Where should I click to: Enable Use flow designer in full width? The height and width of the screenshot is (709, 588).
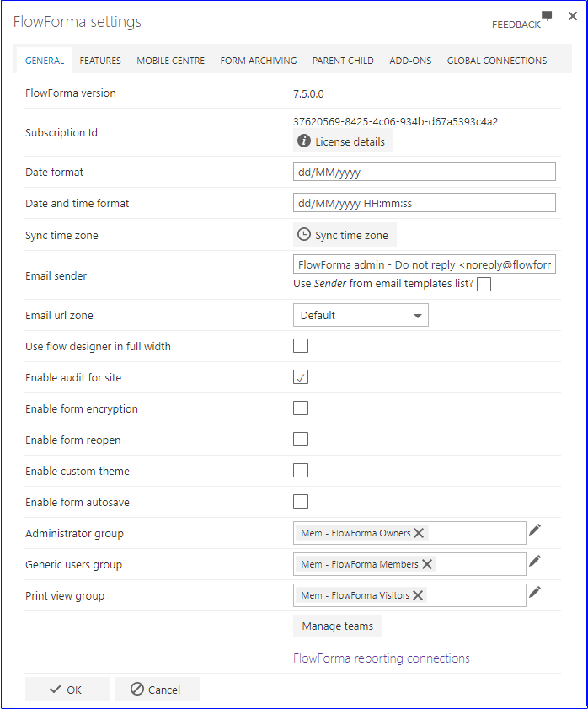(301, 346)
